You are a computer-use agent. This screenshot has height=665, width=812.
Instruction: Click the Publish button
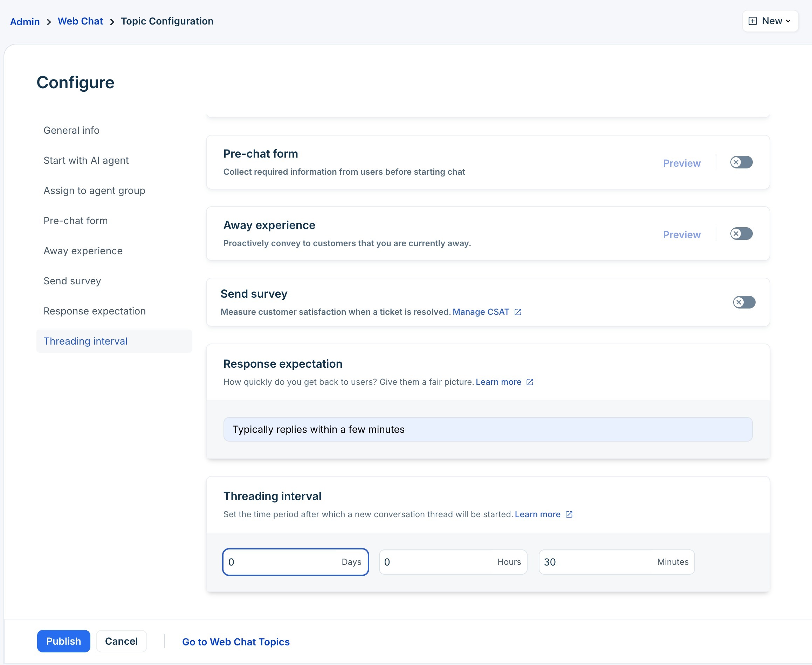pos(64,641)
